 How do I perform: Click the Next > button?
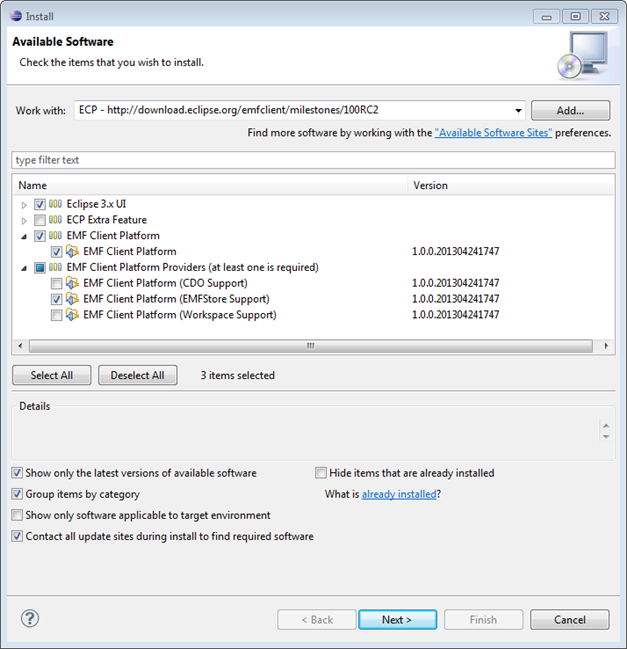[x=397, y=620]
